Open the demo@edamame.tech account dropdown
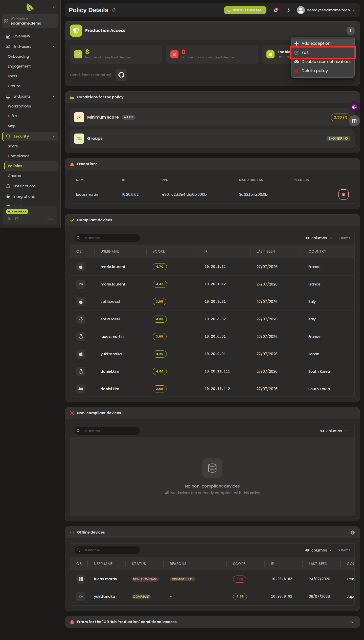The width and height of the screenshot is (364, 640). tap(326, 10)
